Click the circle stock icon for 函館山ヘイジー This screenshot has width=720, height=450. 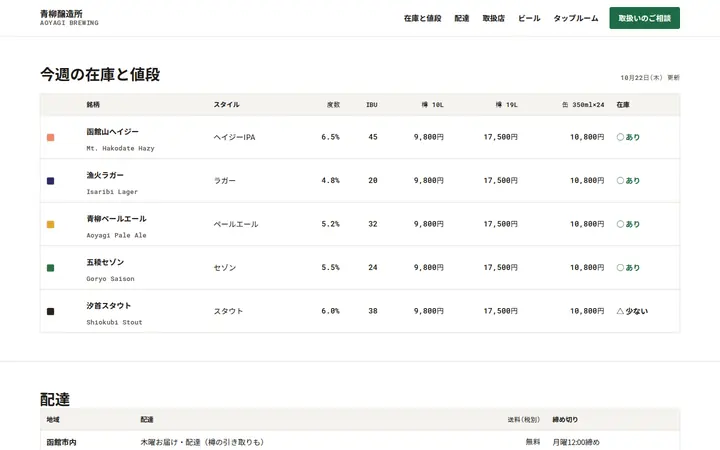click(x=620, y=137)
